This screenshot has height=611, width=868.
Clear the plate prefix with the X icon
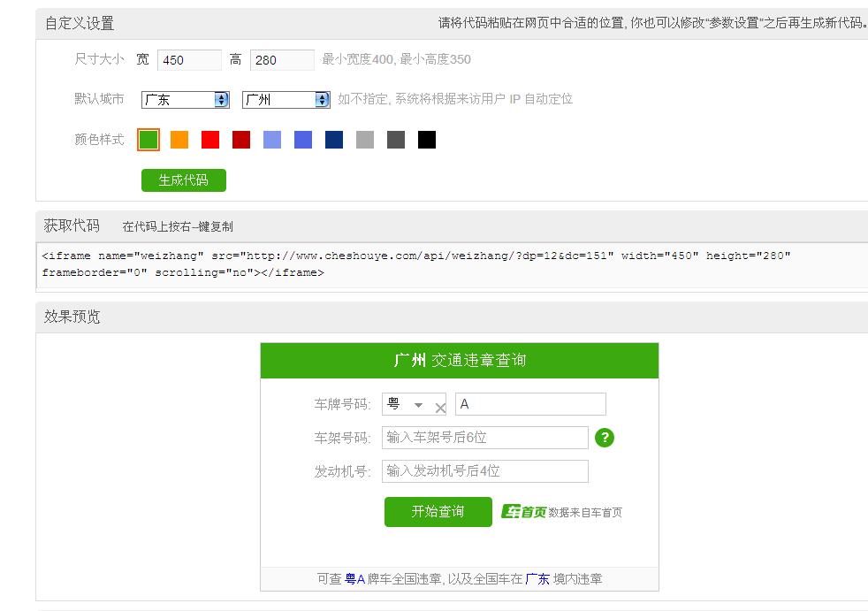440,408
